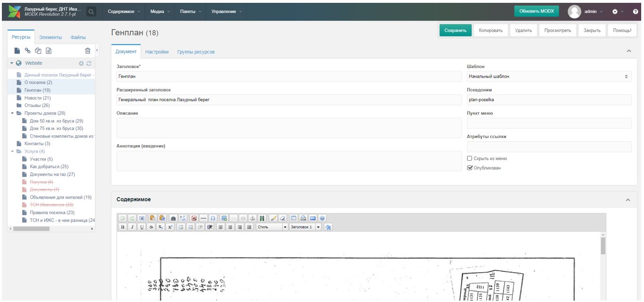Insert a table with the table icon
This screenshot has width=644, height=302.
[x=223, y=217]
